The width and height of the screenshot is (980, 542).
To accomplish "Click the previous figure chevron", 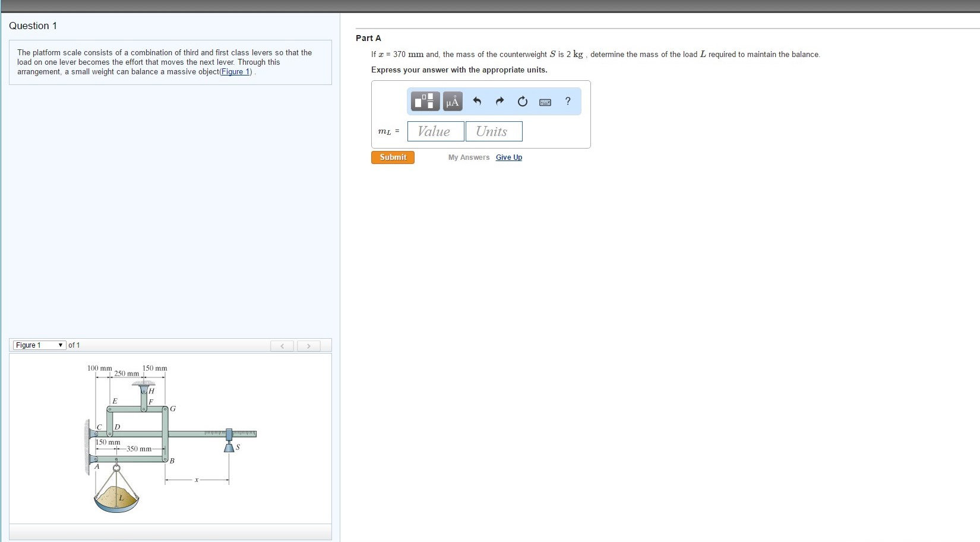I will coord(282,345).
